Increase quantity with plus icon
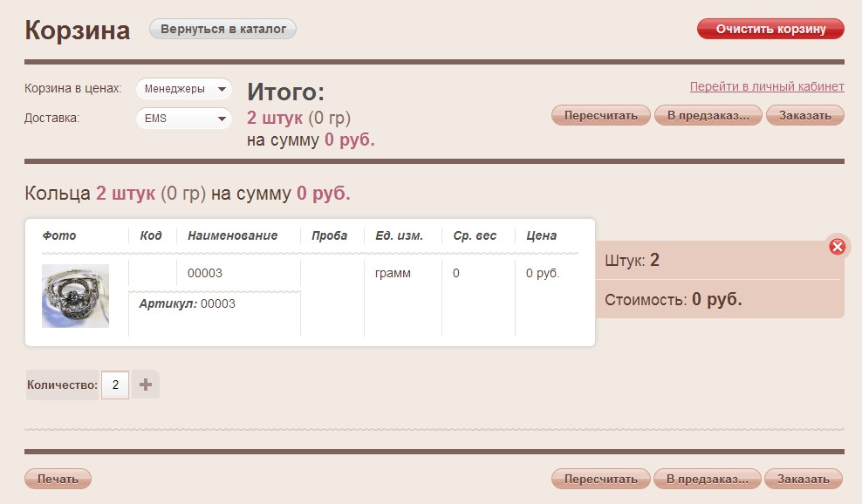 (x=146, y=385)
